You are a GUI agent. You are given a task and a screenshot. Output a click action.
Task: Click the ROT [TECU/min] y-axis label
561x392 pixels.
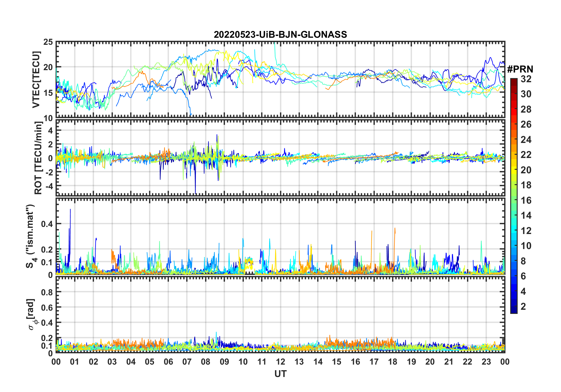click(38, 158)
